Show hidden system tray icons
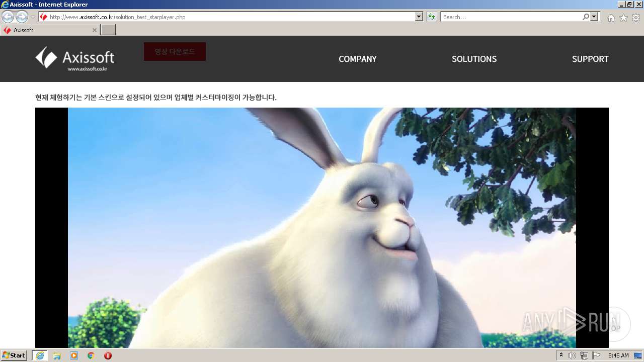Viewport: 644px width, 362px height. pos(561,355)
